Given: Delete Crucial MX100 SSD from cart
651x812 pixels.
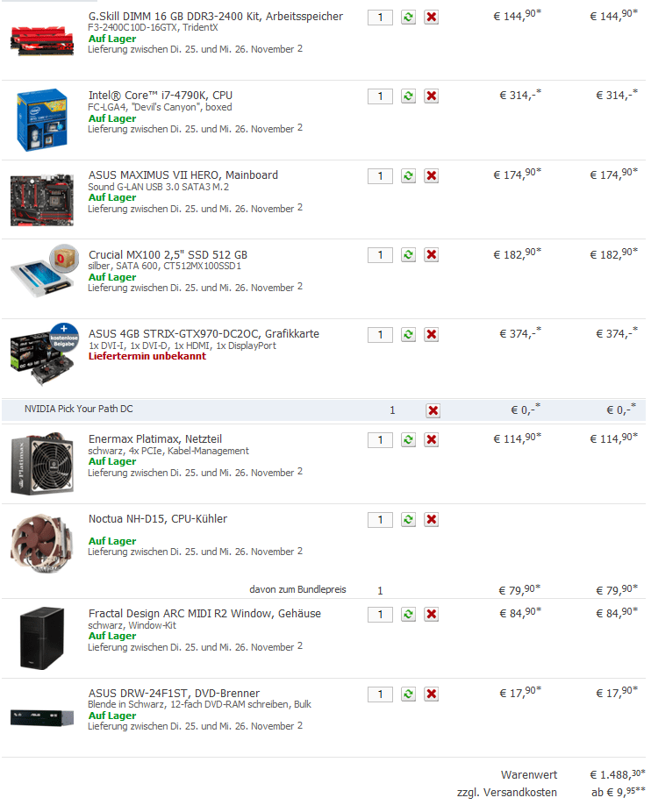Looking at the screenshot, I should tap(432, 255).
